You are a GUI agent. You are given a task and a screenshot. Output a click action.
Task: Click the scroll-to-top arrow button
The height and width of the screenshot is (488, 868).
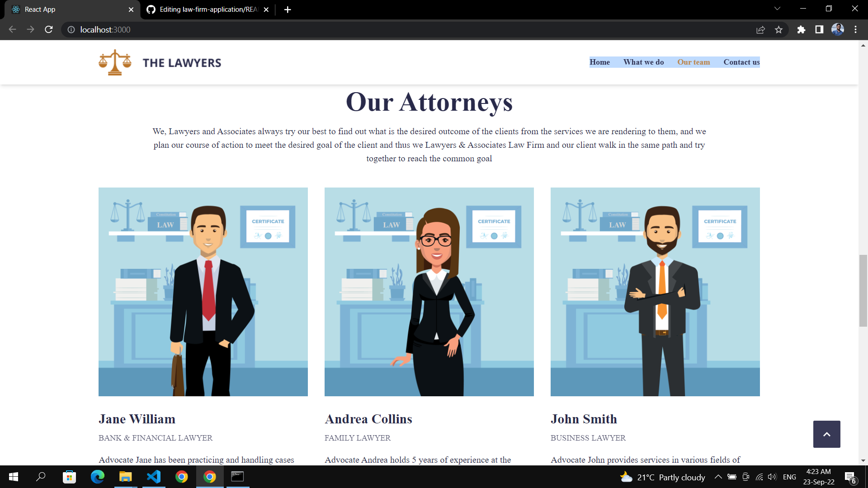[x=826, y=434]
